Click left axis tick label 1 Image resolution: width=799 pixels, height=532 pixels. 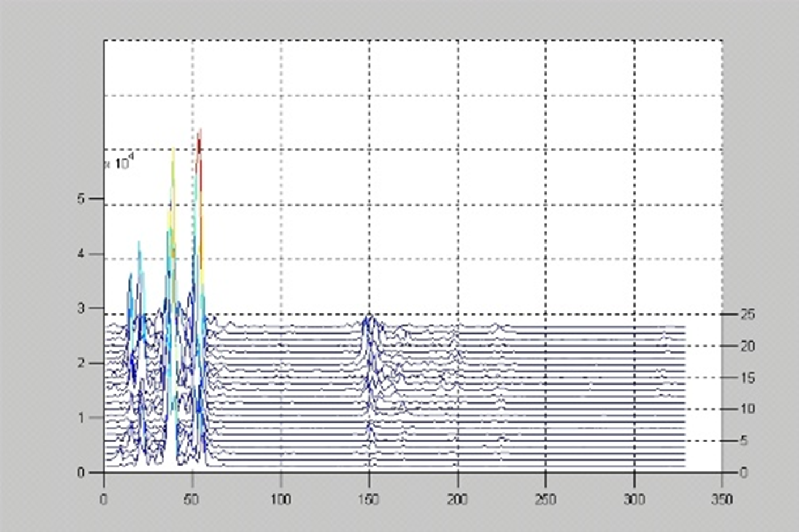tap(81, 418)
